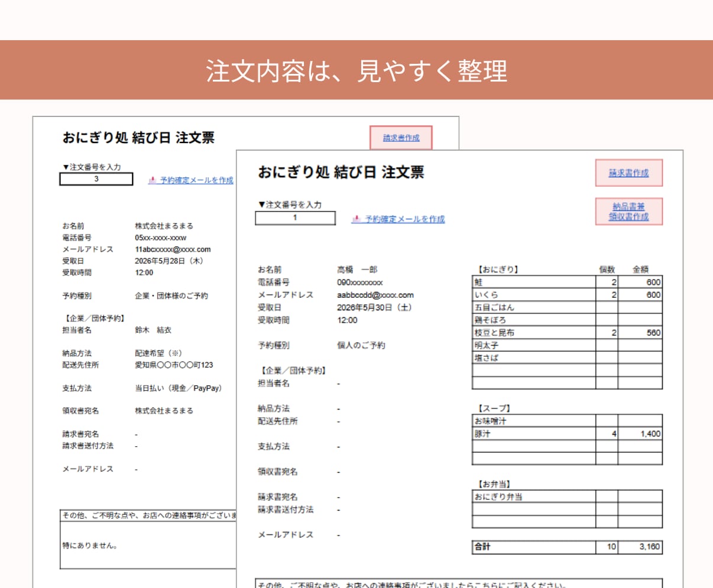The height and width of the screenshot is (588, 713).
Task: Click 配達希望（※） delivery method
Action: (158, 353)
